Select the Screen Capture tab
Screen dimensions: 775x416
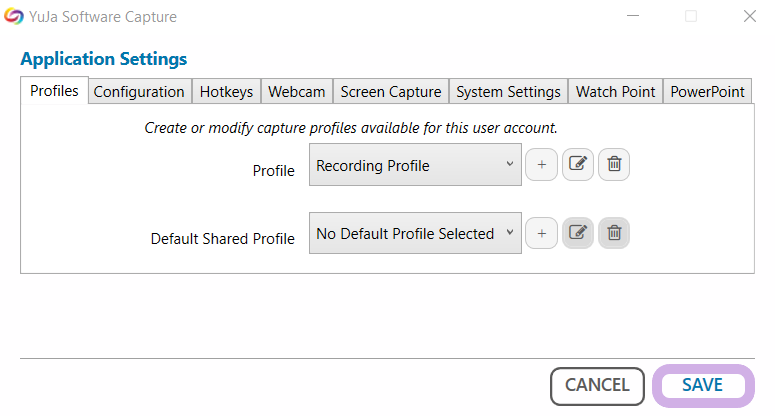tap(390, 91)
